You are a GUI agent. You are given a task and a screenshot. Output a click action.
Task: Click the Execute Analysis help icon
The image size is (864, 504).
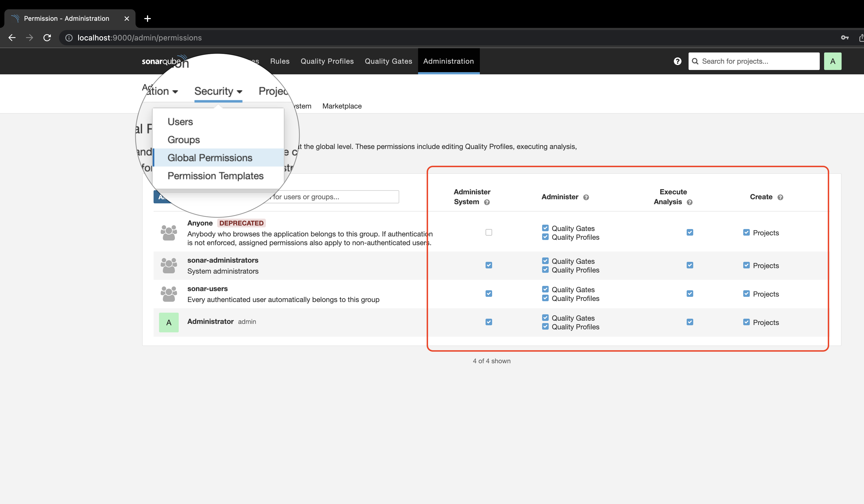(x=689, y=202)
